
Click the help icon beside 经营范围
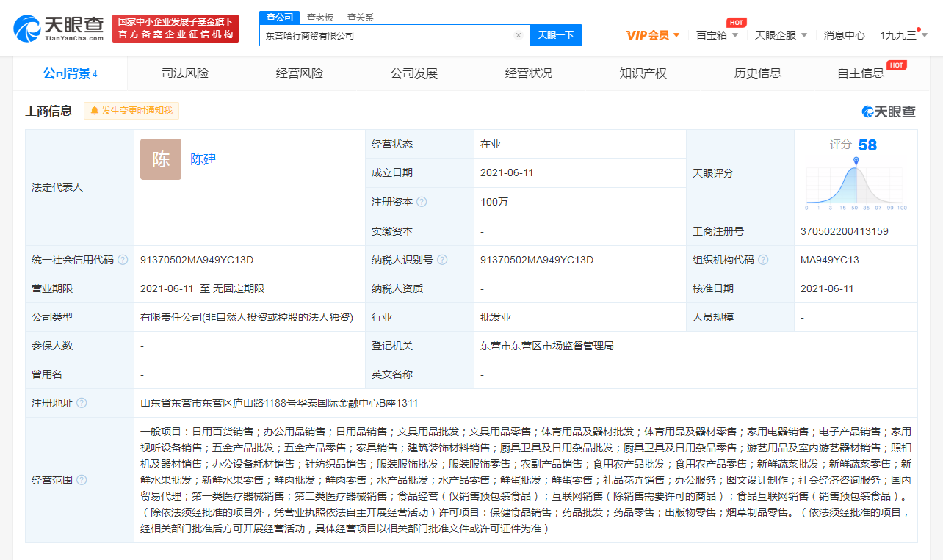click(x=82, y=480)
